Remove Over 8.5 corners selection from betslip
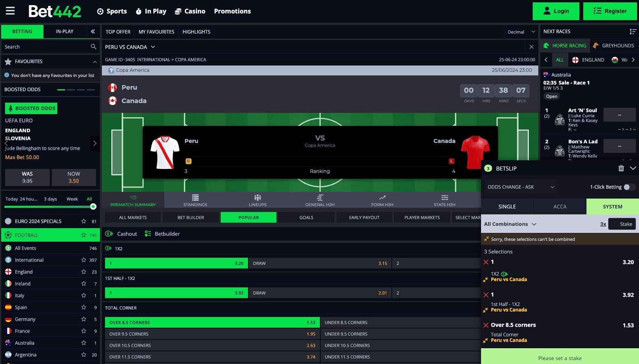This screenshot has width=639, height=364. (486, 325)
